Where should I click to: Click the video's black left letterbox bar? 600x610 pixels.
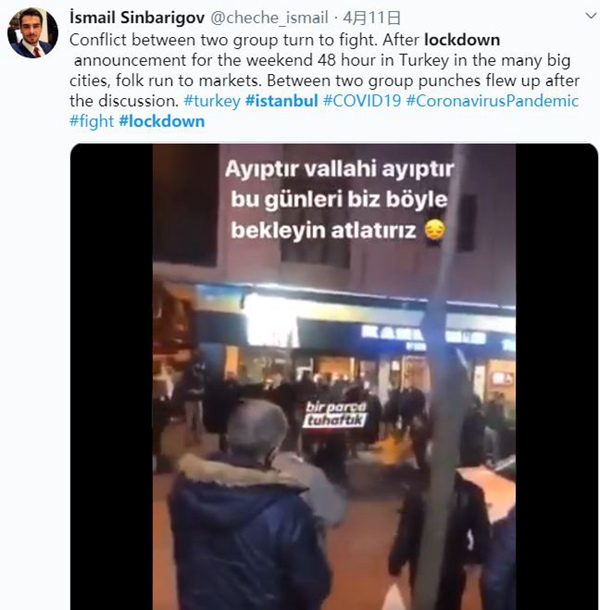click(112, 377)
